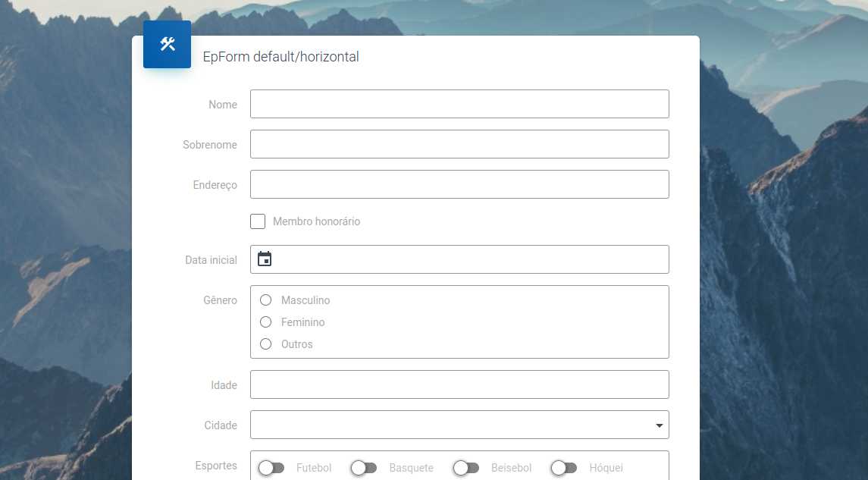Image resolution: width=868 pixels, height=480 pixels.
Task: Focus the Sobrenome text field
Action: (459, 144)
